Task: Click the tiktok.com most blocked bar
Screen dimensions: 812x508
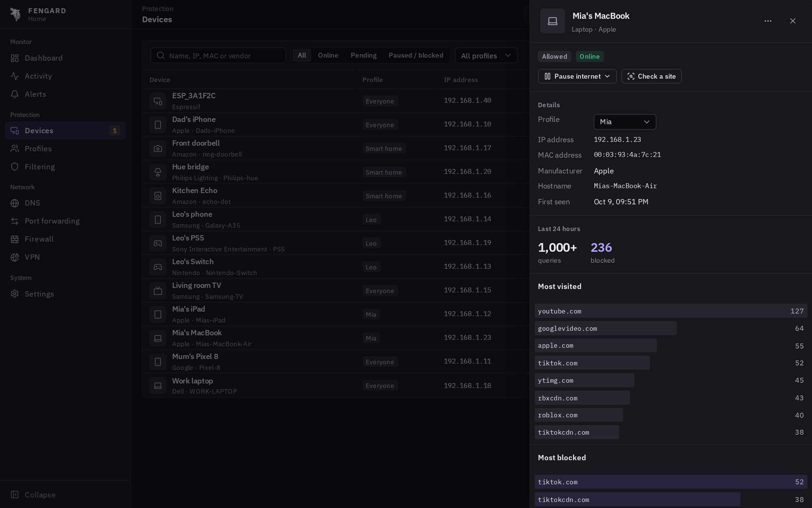Action: pos(671,482)
